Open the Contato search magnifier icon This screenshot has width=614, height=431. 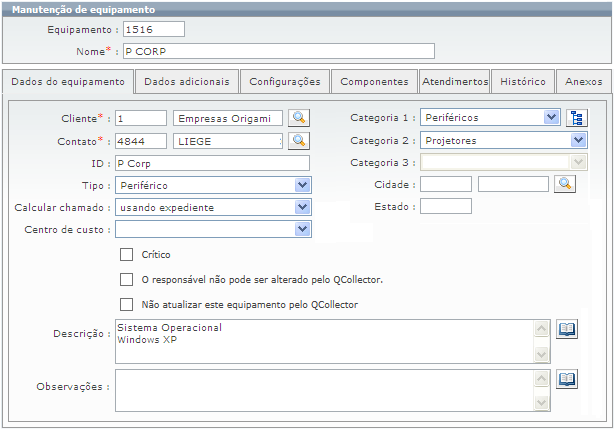pyautogui.click(x=299, y=141)
